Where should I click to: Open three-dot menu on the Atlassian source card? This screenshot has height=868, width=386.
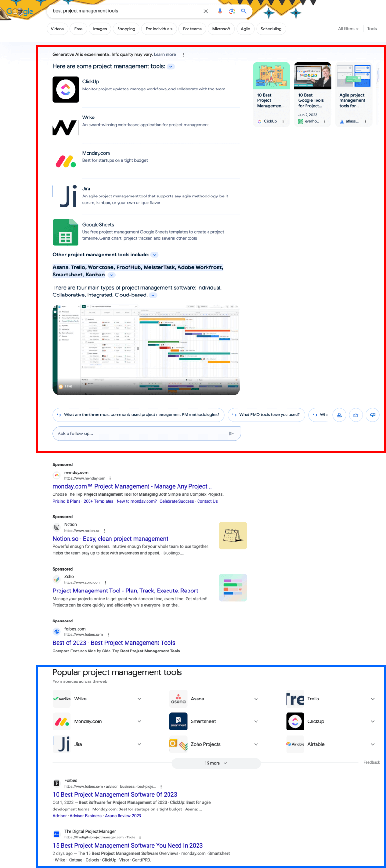[365, 121]
